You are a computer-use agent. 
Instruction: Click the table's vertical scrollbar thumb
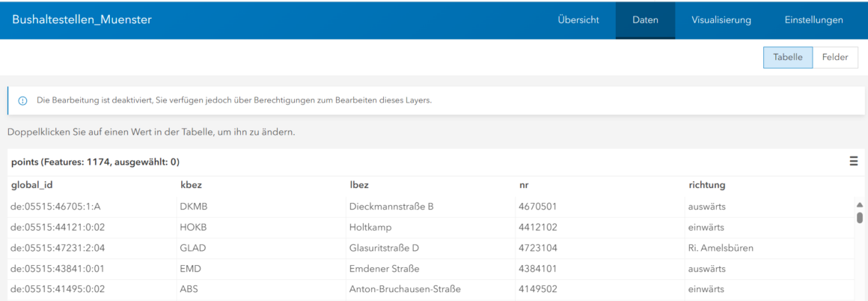(860, 217)
